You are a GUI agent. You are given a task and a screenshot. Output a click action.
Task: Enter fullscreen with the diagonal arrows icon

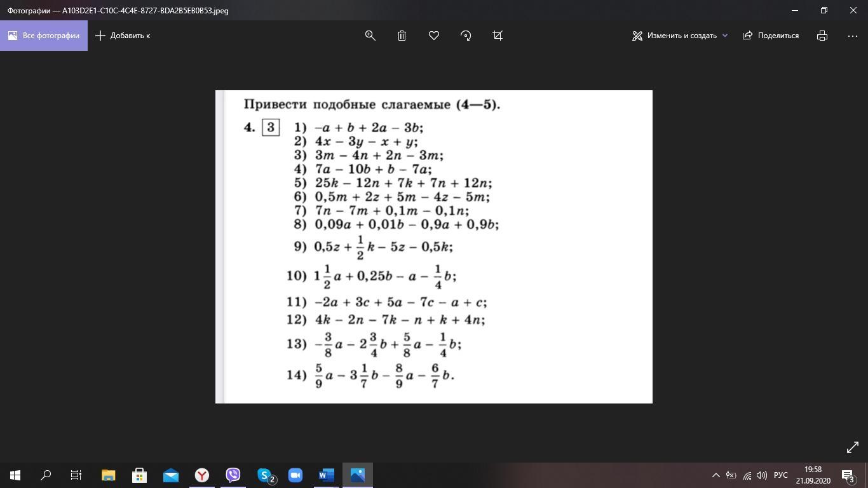click(853, 447)
